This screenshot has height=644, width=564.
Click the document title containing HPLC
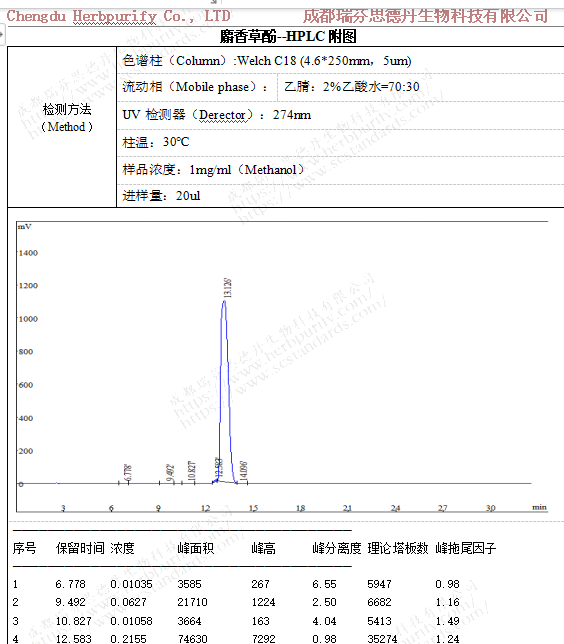[288, 37]
